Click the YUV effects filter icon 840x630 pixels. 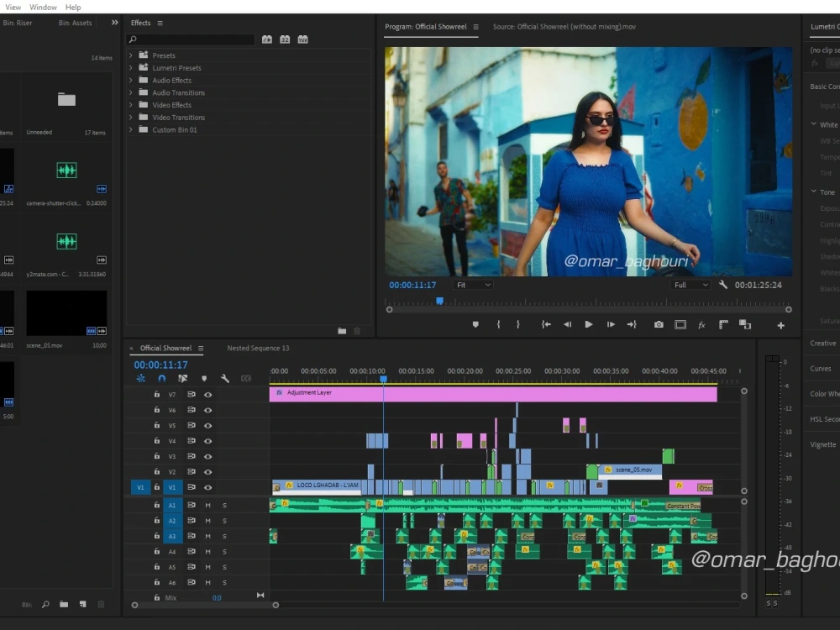pos(302,39)
